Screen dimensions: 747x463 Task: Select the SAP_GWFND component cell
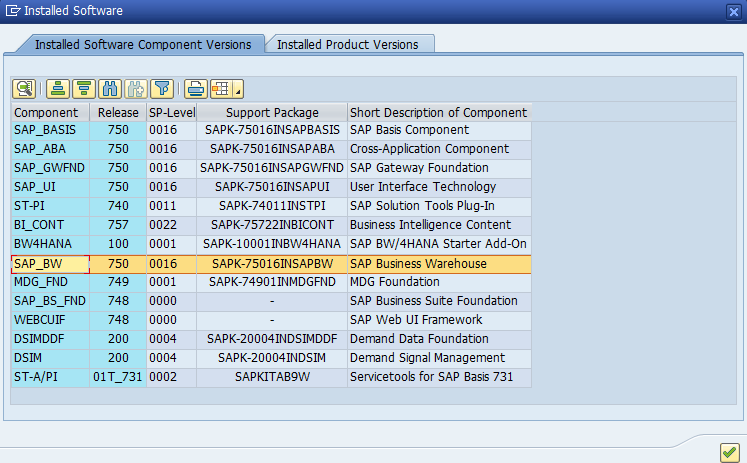click(x=50, y=168)
